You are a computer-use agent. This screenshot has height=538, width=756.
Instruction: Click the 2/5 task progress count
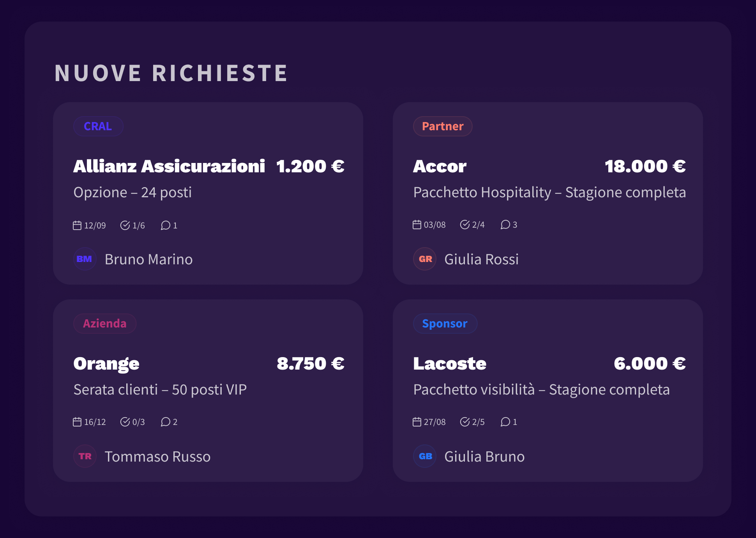479,422
